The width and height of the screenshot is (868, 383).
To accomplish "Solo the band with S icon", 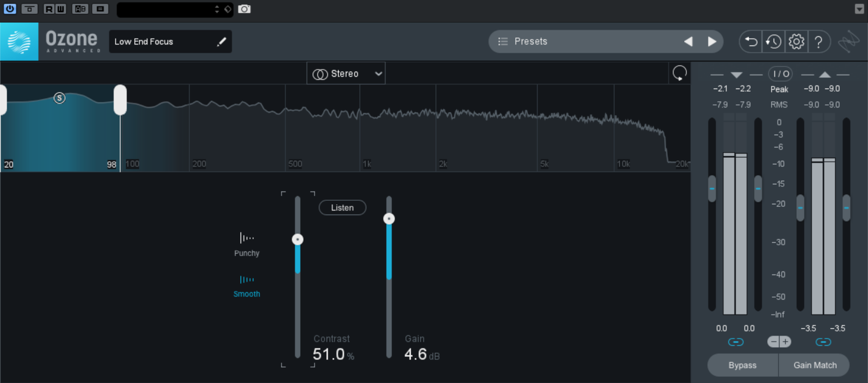I will 59,98.
